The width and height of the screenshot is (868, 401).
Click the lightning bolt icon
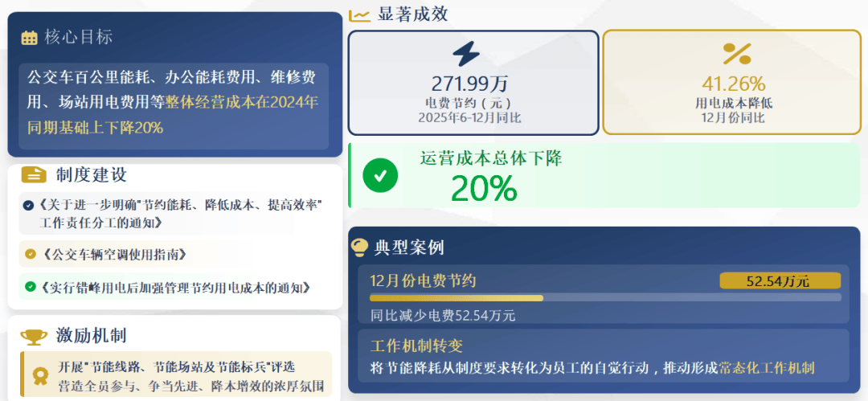click(x=466, y=54)
